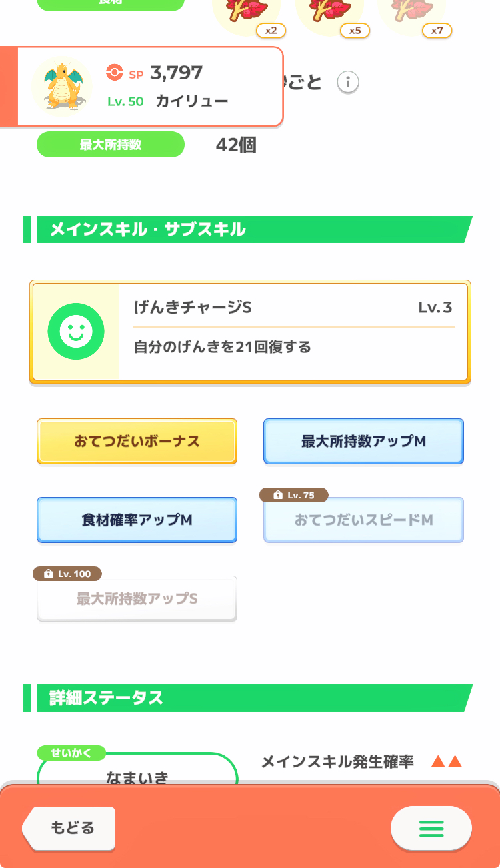This screenshot has height=868, width=500.
Task: Select the ingredient icon marked x2
Action: coord(245,12)
